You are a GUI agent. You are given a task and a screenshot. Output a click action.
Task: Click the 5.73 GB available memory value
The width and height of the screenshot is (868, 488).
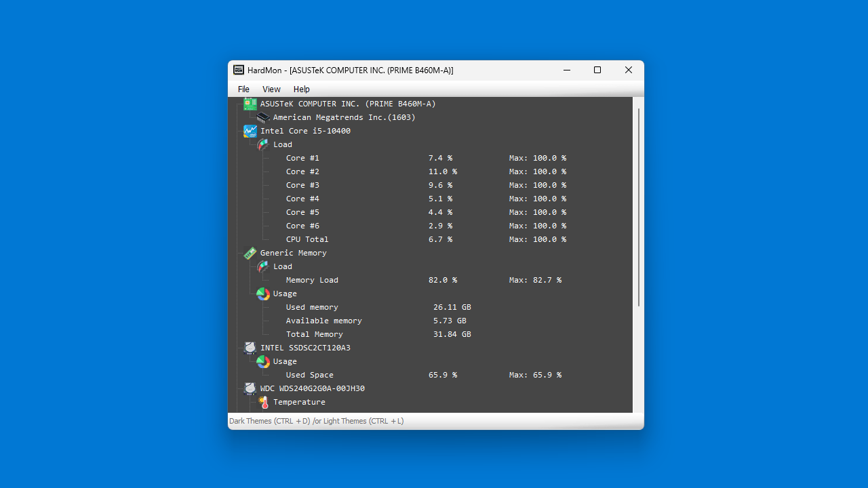tap(450, 321)
